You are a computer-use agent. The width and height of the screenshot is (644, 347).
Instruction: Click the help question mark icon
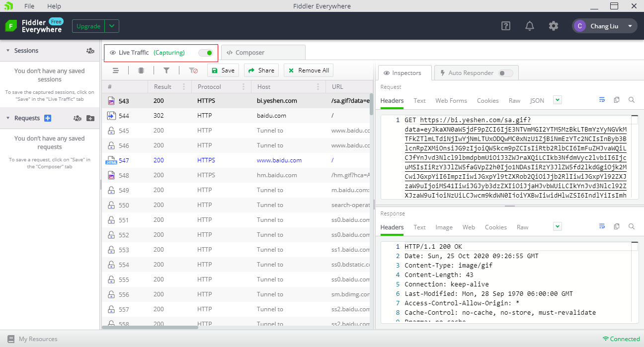[x=506, y=26]
